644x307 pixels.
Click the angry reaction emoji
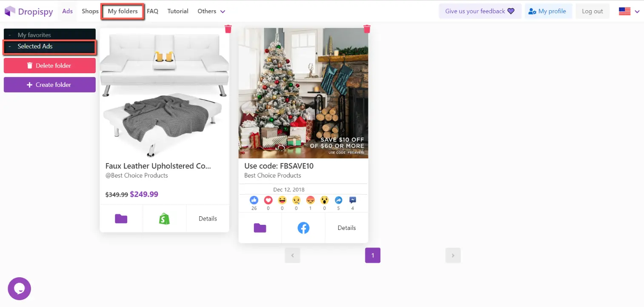310,200
